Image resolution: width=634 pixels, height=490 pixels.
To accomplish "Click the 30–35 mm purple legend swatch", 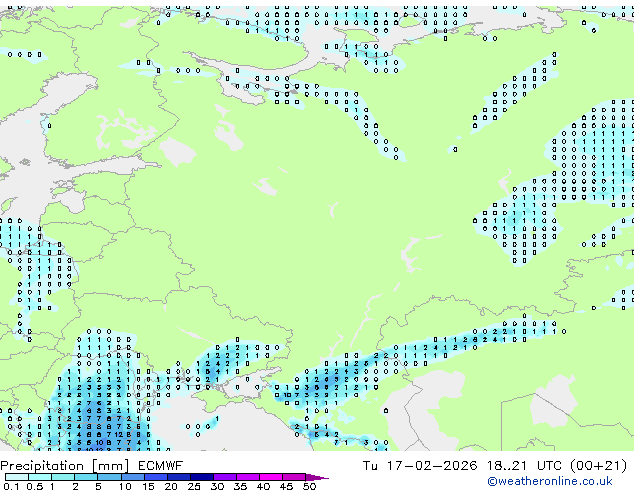I will pyautogui.click(x=225, y=477).
